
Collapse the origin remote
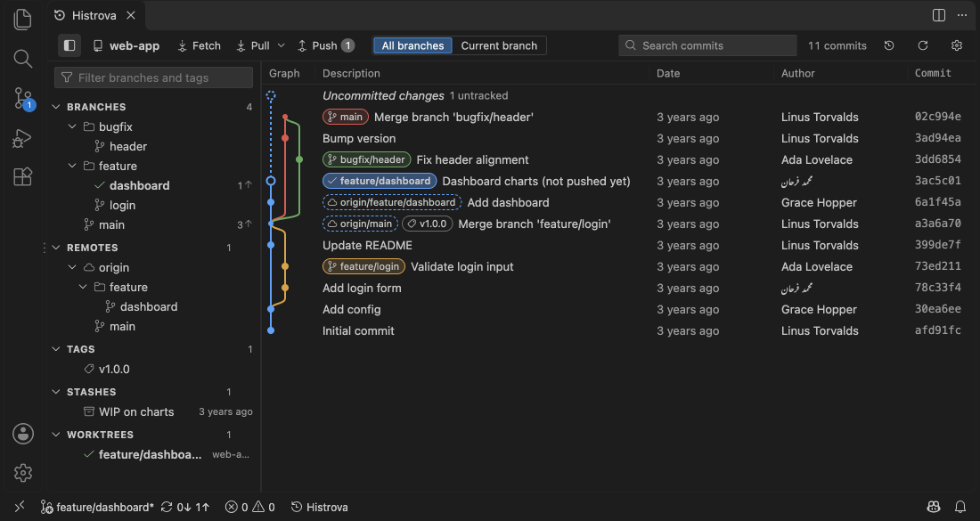point(154,267)
